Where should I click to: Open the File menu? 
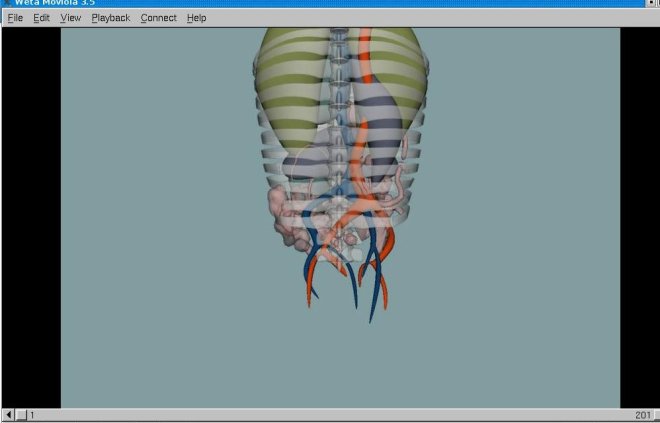point(15,18)
